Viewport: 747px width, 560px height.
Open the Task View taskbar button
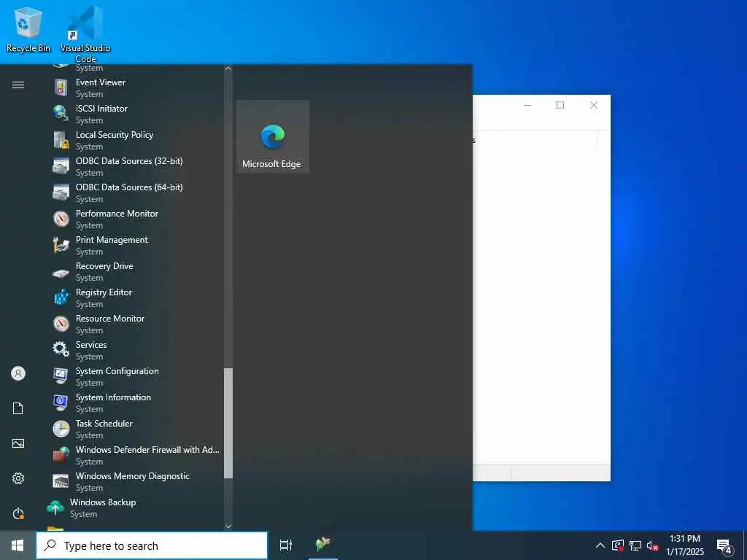pos(286,545)
